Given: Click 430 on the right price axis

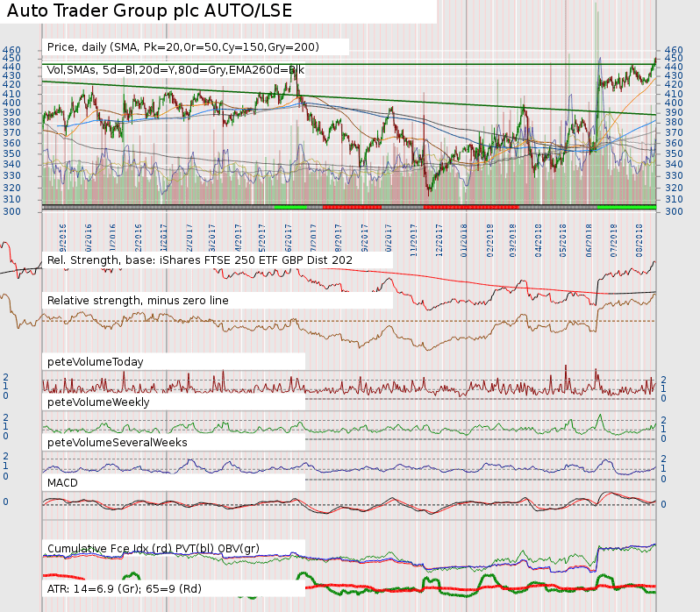Looking at the screenshot, I should [x=674, y=76].
